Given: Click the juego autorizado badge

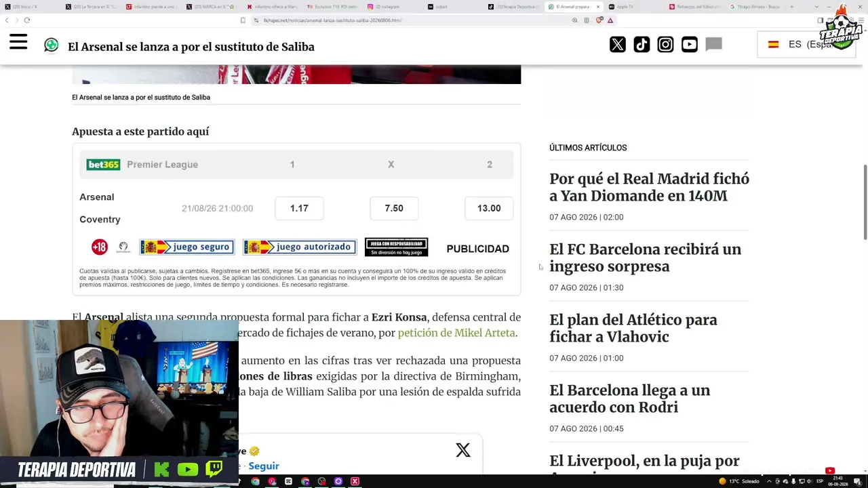Looking at the screenshot, I should pos(300,247).
